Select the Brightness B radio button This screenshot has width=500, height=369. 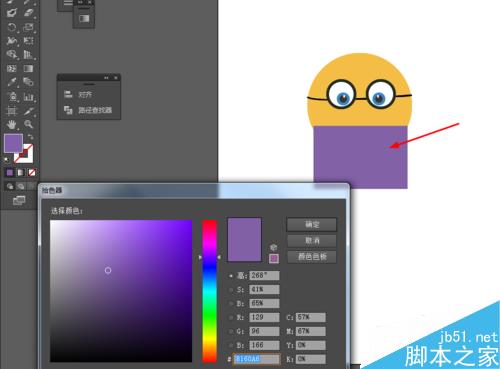coord(231,304)
